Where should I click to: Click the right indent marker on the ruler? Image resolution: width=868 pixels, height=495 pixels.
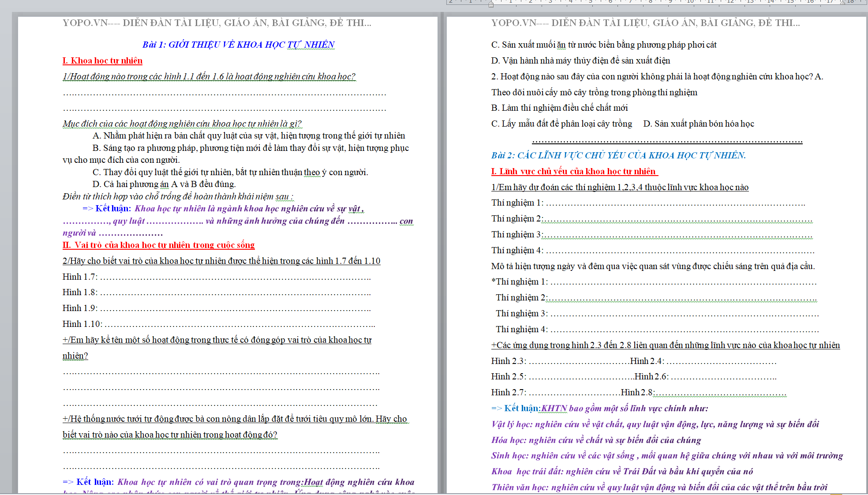[842, 3]
